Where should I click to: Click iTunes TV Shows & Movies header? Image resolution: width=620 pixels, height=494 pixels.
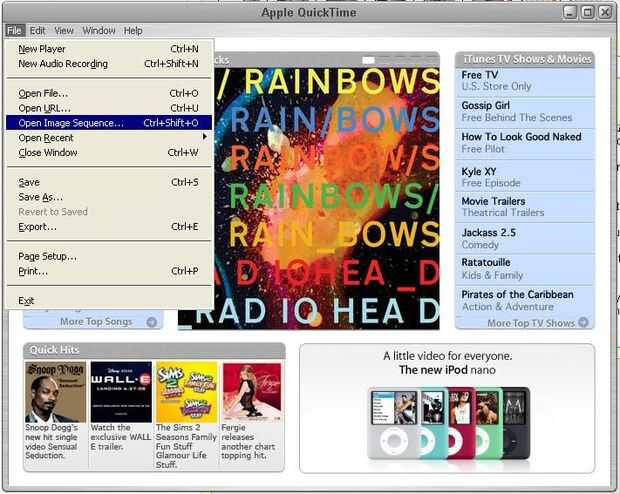coord(525,59)
